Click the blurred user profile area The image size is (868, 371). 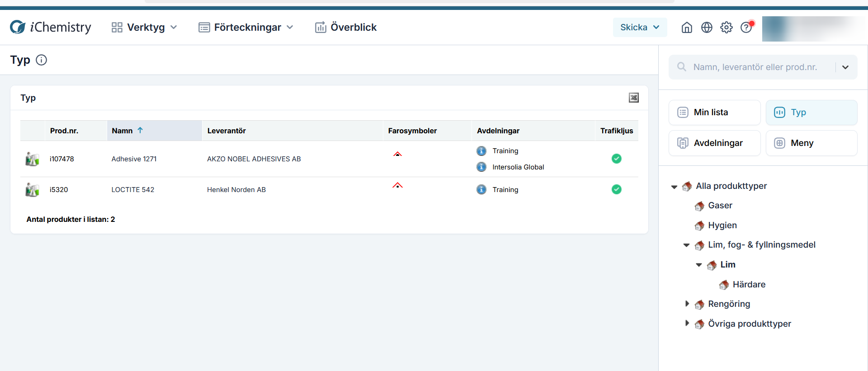[x=814, y=28]
